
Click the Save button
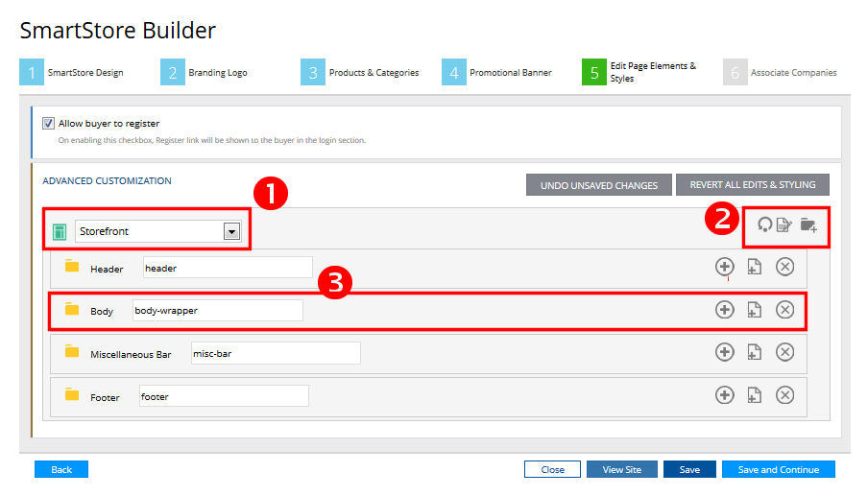point(689,469)
